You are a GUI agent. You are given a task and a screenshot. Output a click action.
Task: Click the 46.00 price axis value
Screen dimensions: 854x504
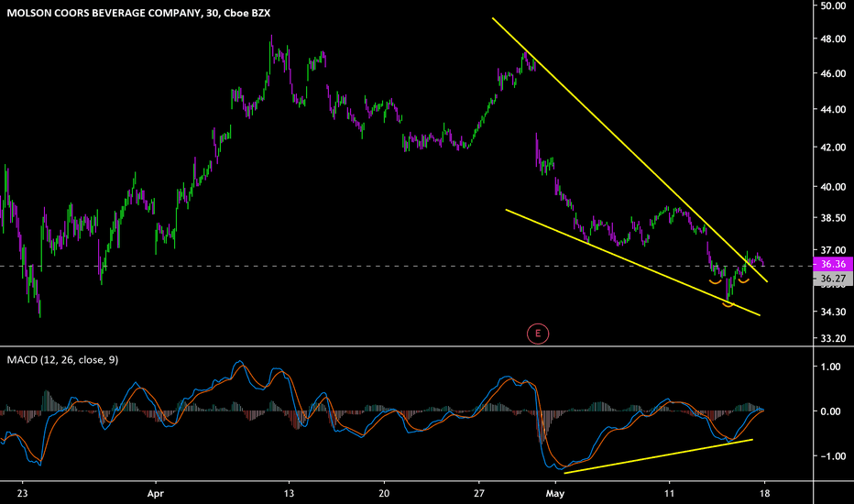833,73
